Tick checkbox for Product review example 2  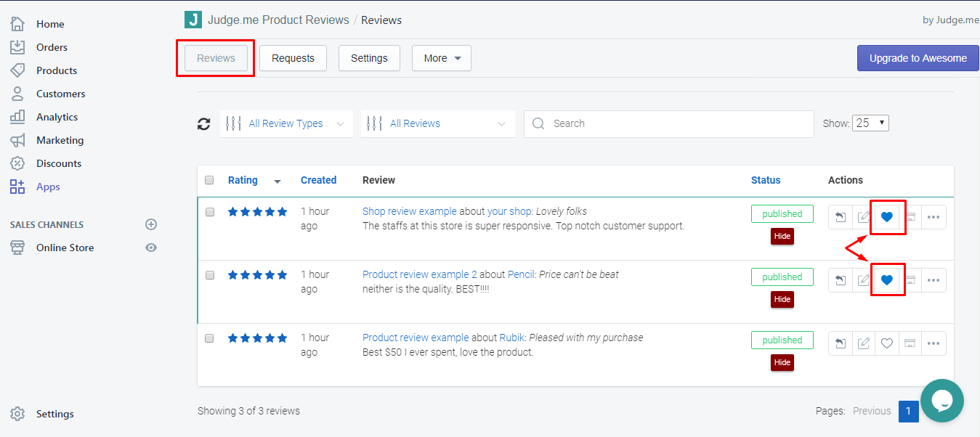pos(210,275)
